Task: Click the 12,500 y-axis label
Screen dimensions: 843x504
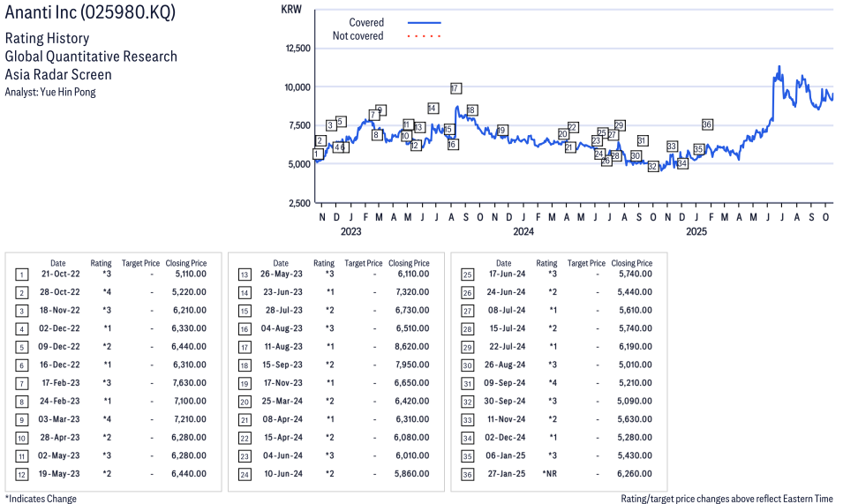Action: point(296,49)
